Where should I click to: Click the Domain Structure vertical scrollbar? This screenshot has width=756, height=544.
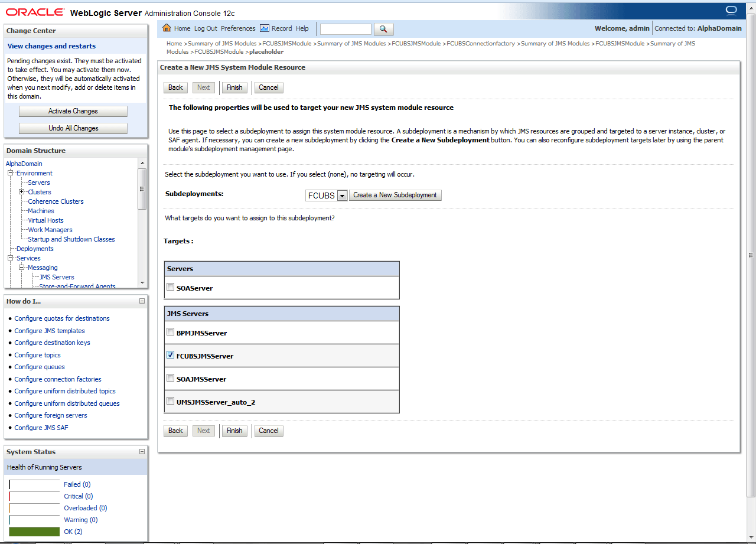pyautogui.click(x=142, y=221)
